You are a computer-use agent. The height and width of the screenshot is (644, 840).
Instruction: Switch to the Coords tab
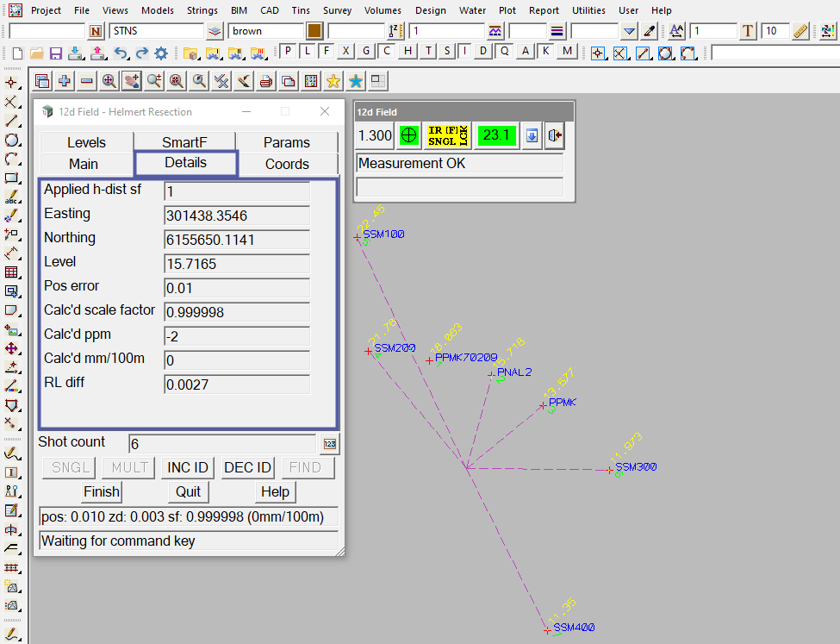tap(287, 164)
